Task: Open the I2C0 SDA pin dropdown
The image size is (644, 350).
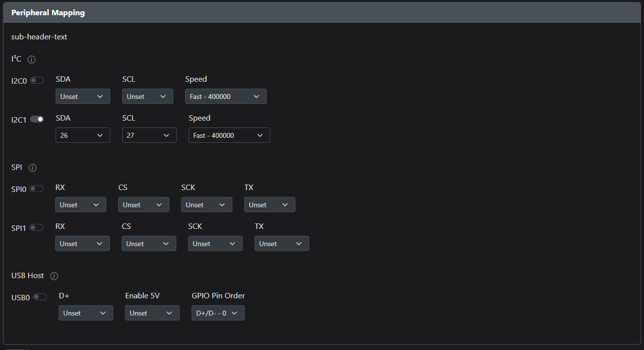Action: pos(83,96)
